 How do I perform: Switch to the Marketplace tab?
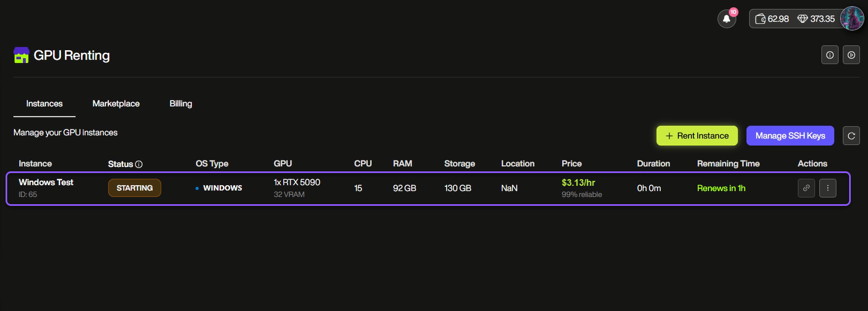point(116,103)
